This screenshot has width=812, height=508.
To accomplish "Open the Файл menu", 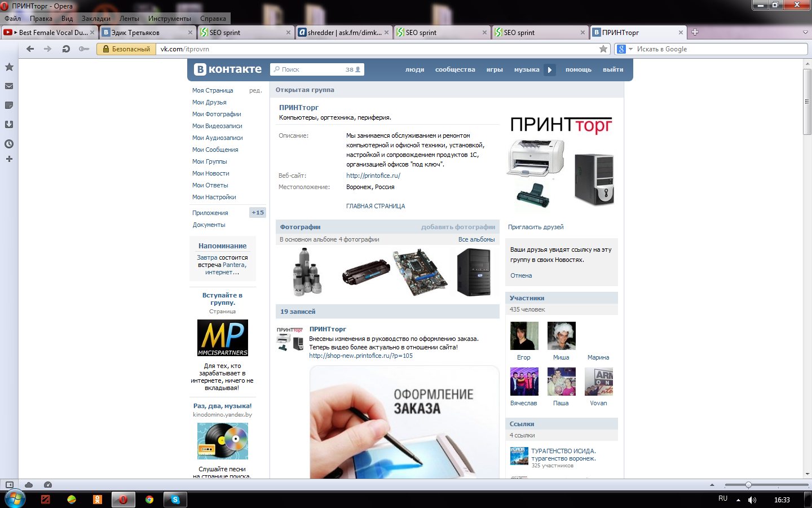I will 12,19.
